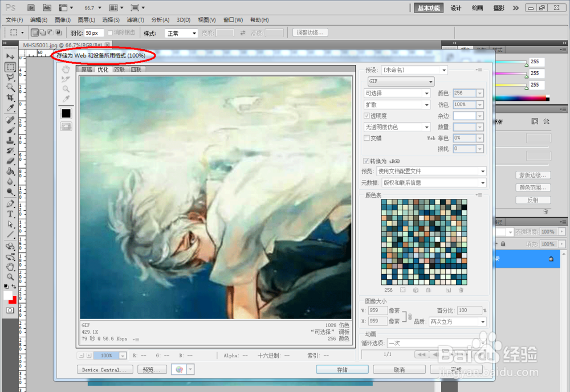Select the 3D Rotate tool
The height and width of the screenshot is (392, 570).
click(10, 246)
